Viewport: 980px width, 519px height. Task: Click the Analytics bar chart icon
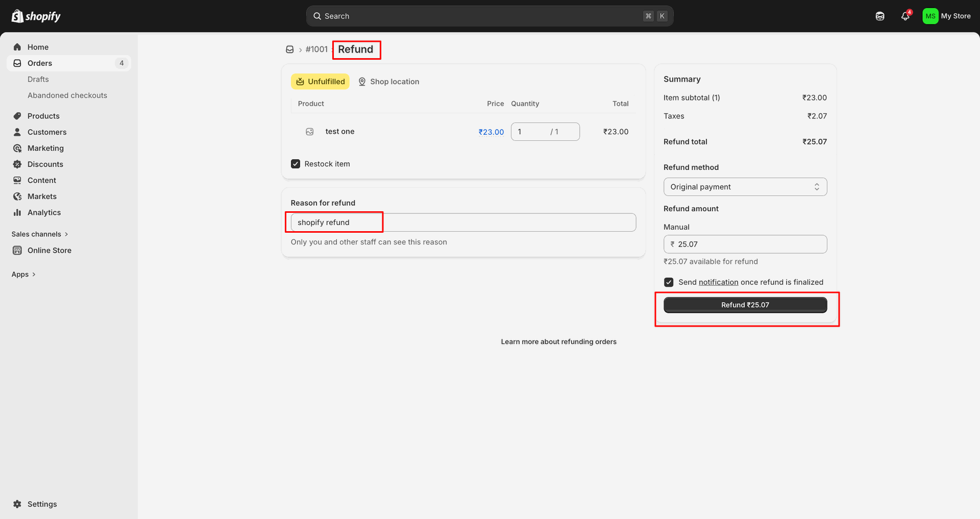[x=17, y=212]
